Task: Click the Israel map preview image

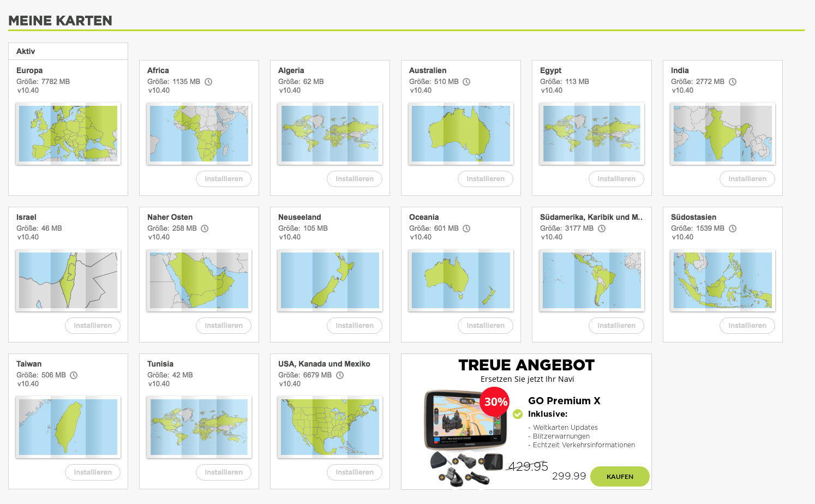Action: click(68, 280)
